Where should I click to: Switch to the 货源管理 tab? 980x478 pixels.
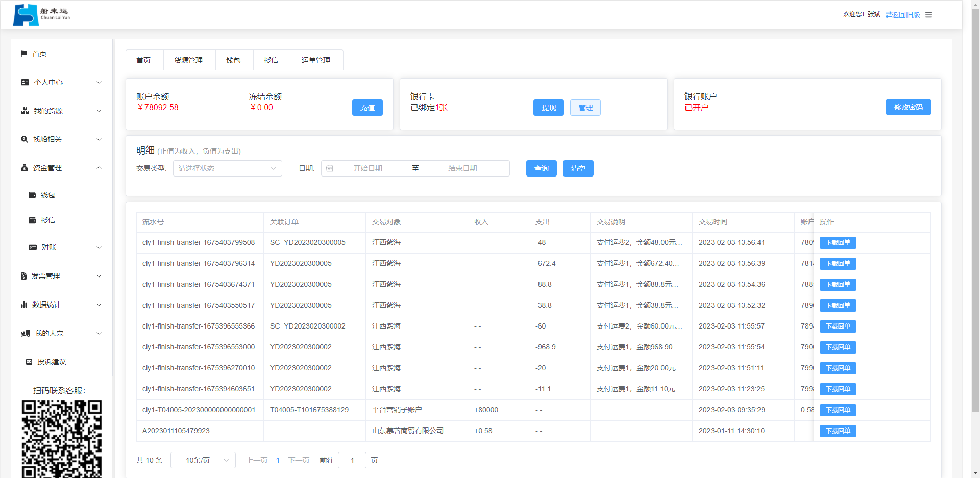pyautogui.click(x=188, y=60)
